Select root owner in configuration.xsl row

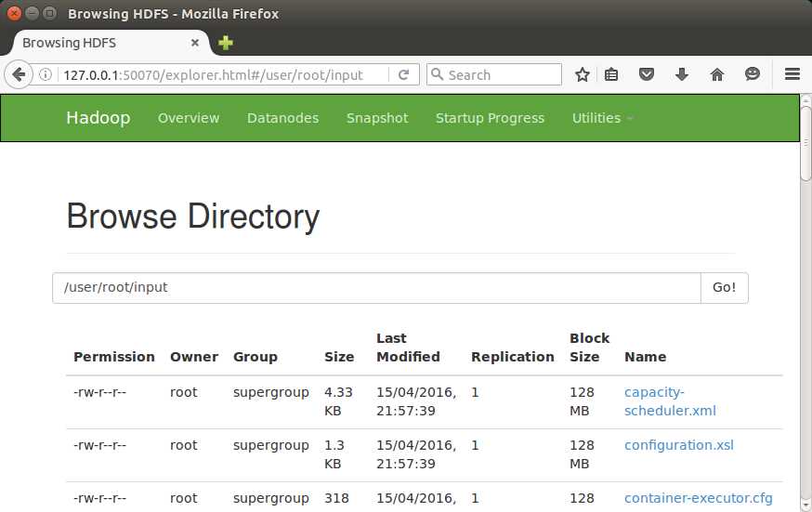pos(184,445)
